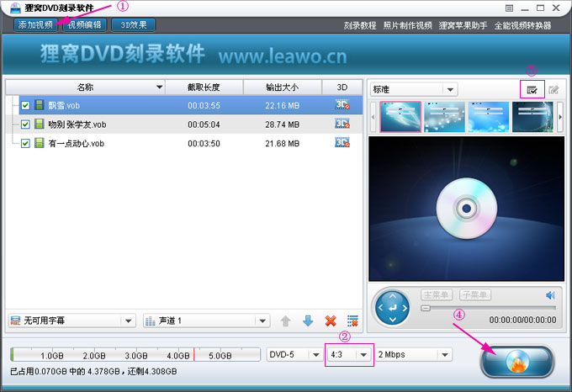Viewport: 572px width, 392px height.
Task: Click the edit menu pencil icon
Action: coord(553,89)
